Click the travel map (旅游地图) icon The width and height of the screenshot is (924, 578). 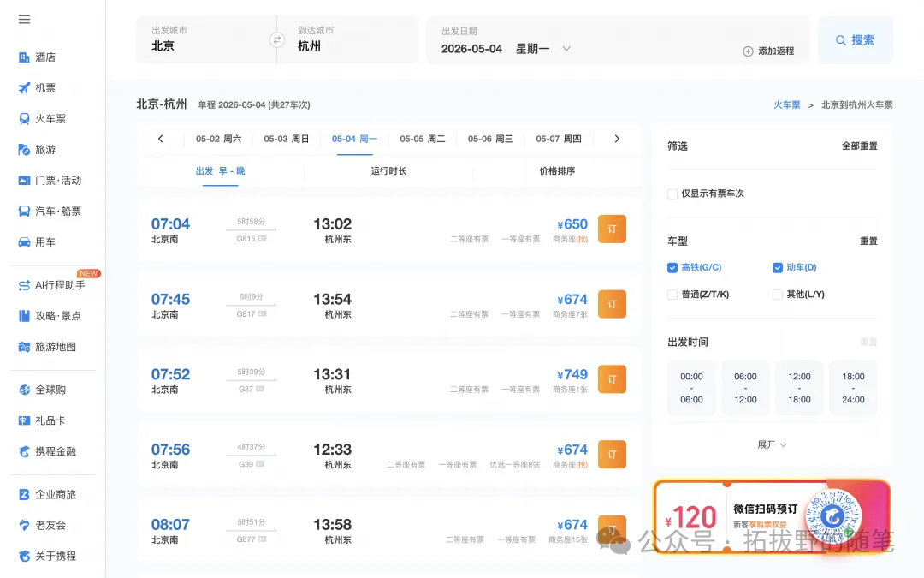24,347
